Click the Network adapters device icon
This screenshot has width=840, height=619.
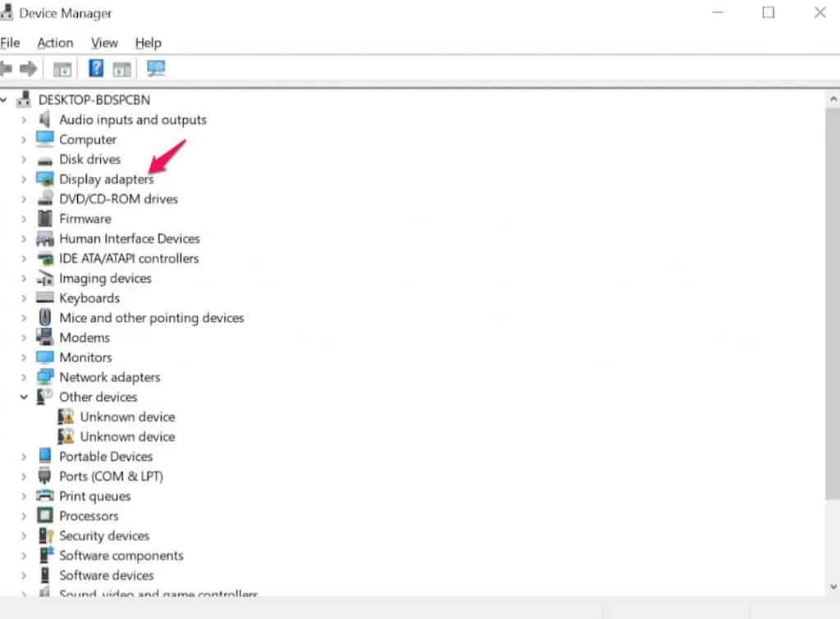point(44,377)
